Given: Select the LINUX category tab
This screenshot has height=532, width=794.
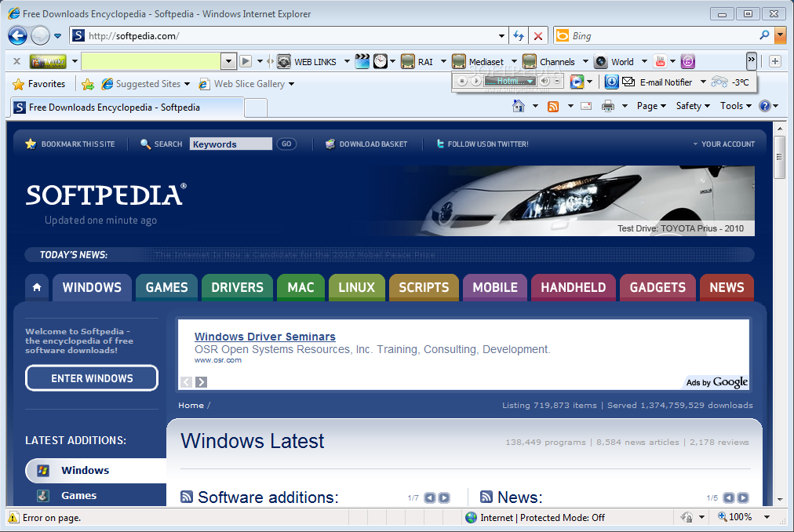Looking at the screenshot, I should pyautogui.click(x=356, y=287).
